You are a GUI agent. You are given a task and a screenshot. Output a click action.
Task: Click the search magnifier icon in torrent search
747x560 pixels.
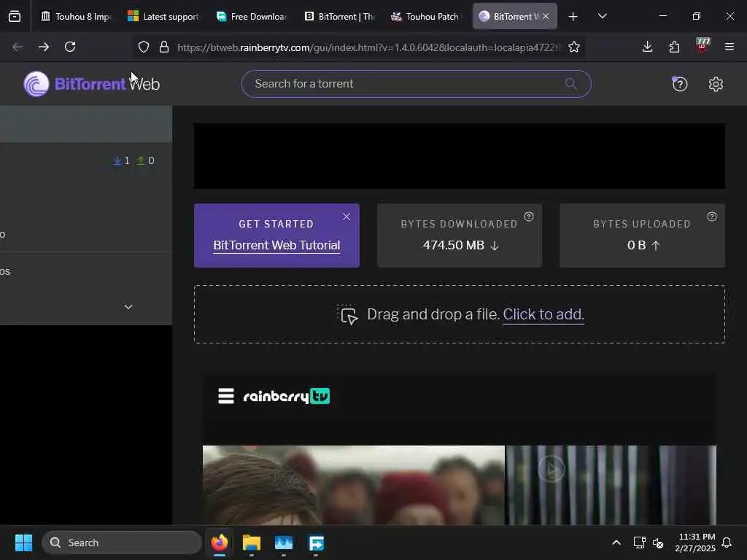pos(570,84)
